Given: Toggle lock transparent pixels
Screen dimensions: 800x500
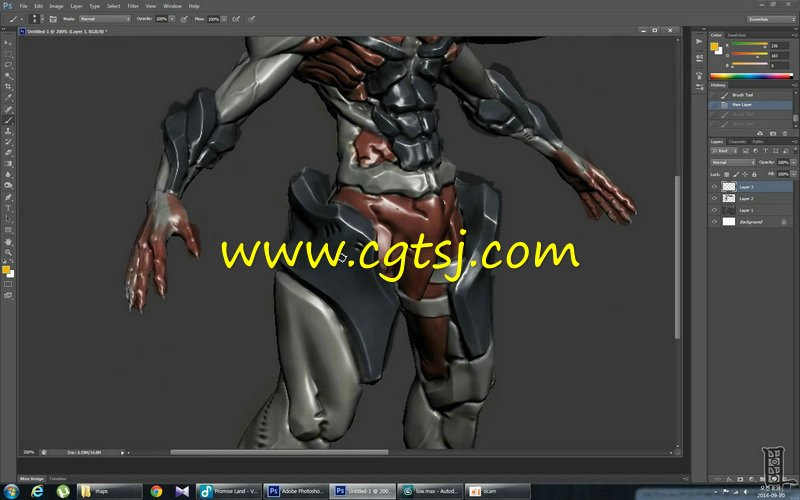Looking at the screenshot, I should click(x=727, y=174).
